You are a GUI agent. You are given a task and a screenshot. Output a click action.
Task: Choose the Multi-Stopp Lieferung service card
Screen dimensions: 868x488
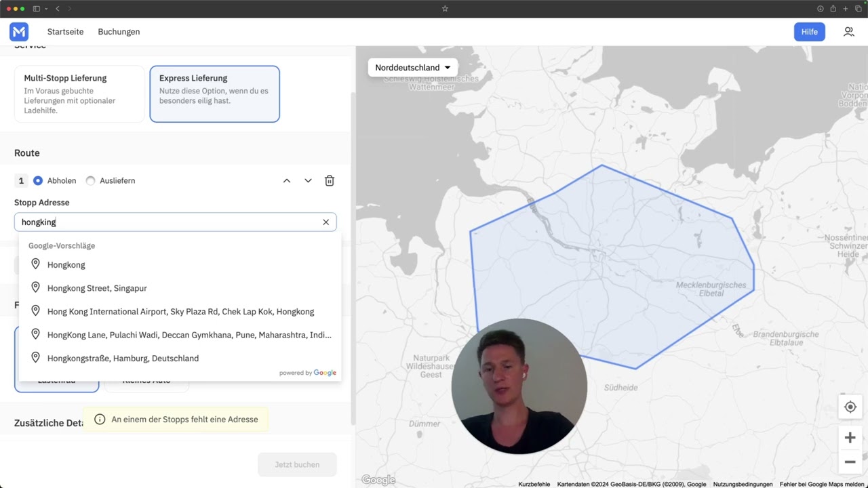coord(79,94)
